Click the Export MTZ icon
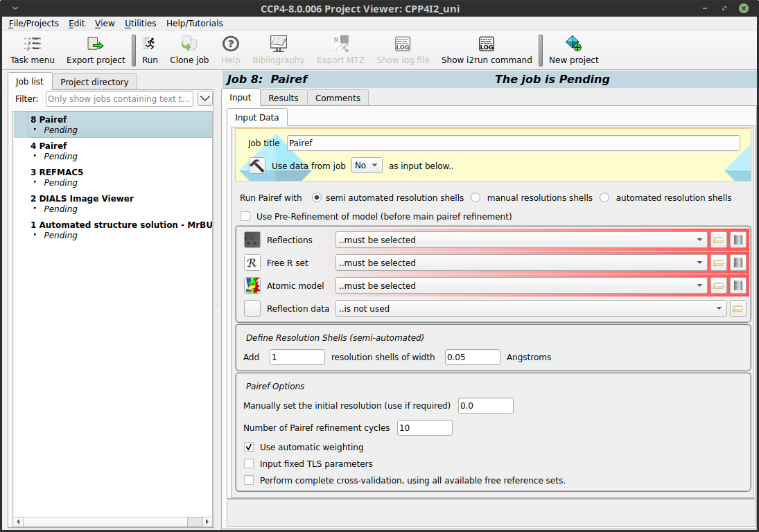This screenshot has width=759, height=532. (x=340, y=44)
